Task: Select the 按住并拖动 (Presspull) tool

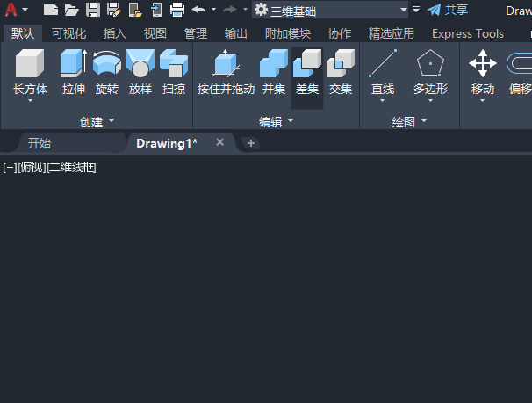Action: (x=226, y=72)
